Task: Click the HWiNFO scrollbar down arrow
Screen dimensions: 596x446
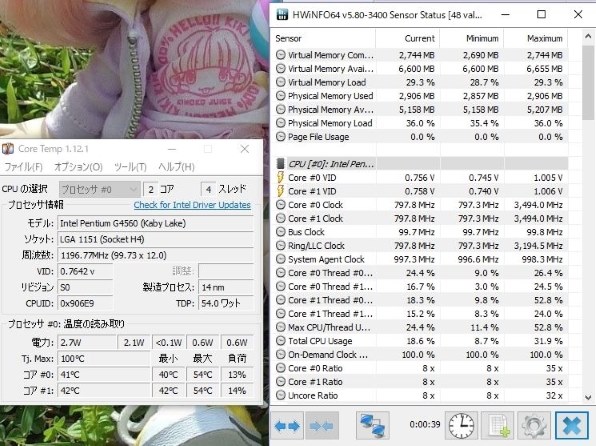Action: 588,398
